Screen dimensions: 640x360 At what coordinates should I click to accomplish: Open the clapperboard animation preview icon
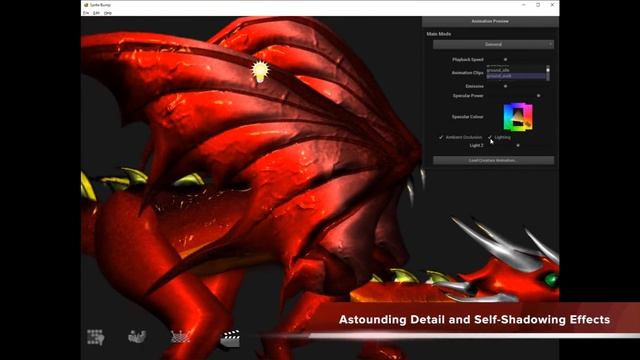point(231,338)
